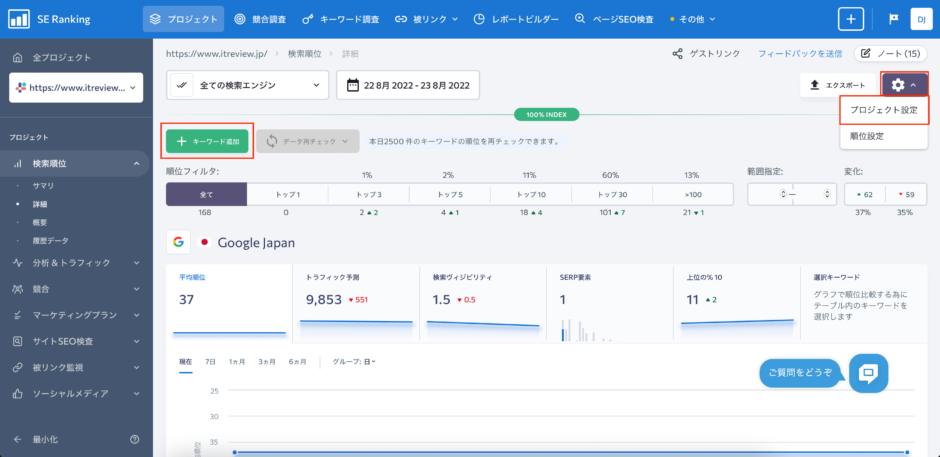940x457 pixels.
Task: Choose プロジェクト設定 from the menu
Action: tap(885, 110)
